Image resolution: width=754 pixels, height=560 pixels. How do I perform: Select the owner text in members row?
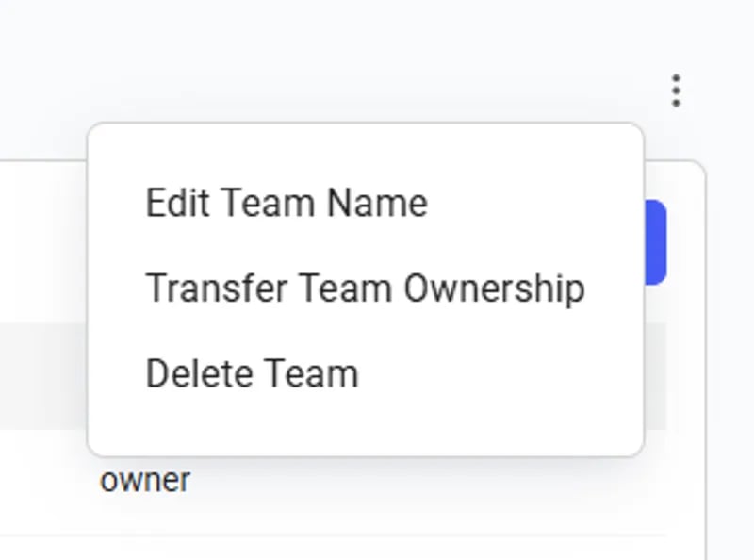145,480
